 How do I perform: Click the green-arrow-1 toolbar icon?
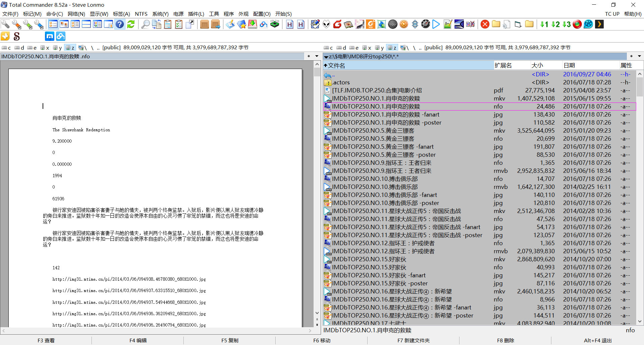pos(544,24)
